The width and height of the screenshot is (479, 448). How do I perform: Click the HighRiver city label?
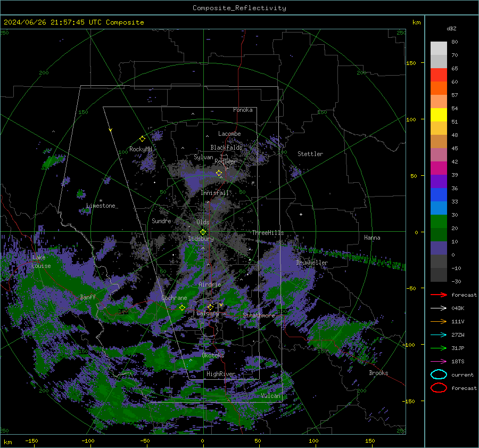pyautogui.click(x=221, y=374)
